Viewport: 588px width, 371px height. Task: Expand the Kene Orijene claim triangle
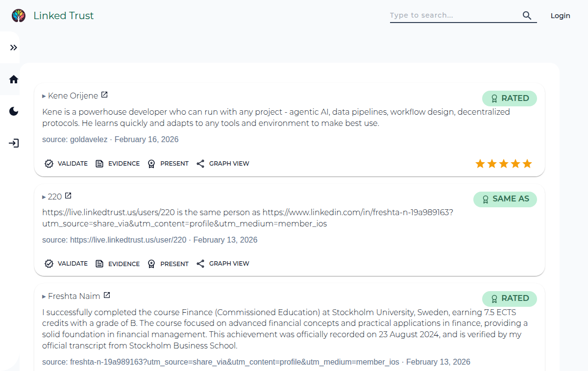point(44,96)
